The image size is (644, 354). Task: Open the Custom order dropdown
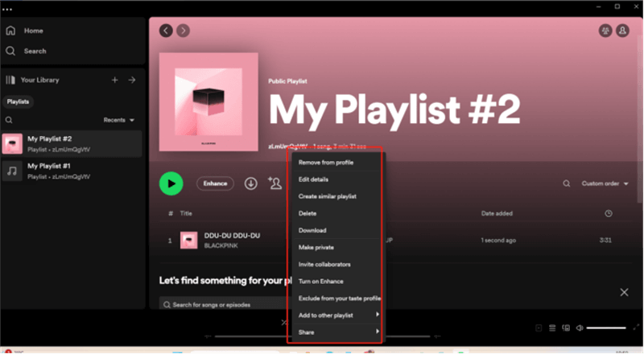coord(605,183)
